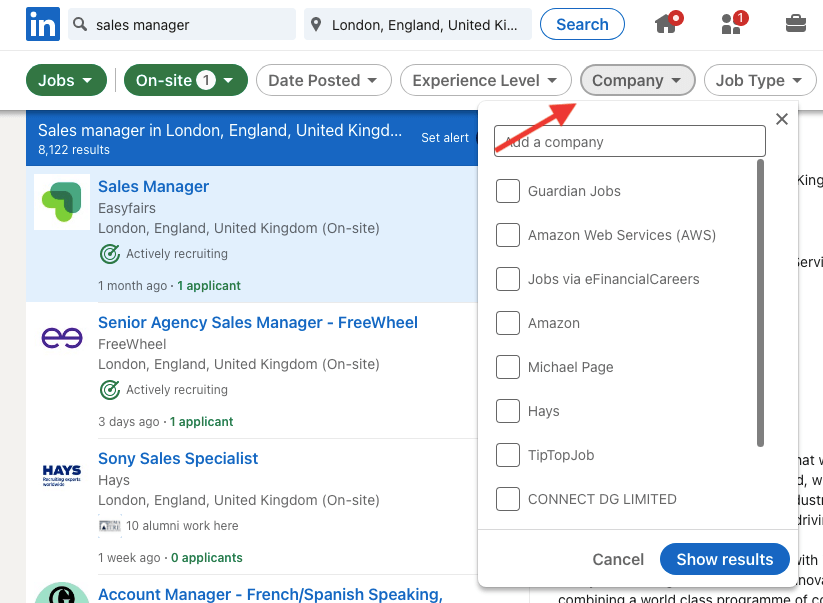Open the LinkedIn home logo

(43, 24)
